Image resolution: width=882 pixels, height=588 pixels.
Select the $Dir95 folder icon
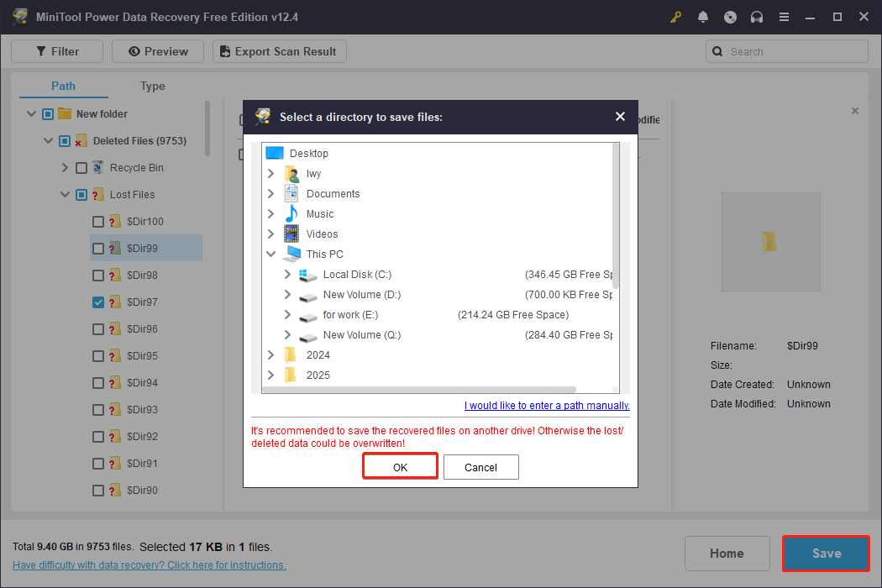coord(115,355)
